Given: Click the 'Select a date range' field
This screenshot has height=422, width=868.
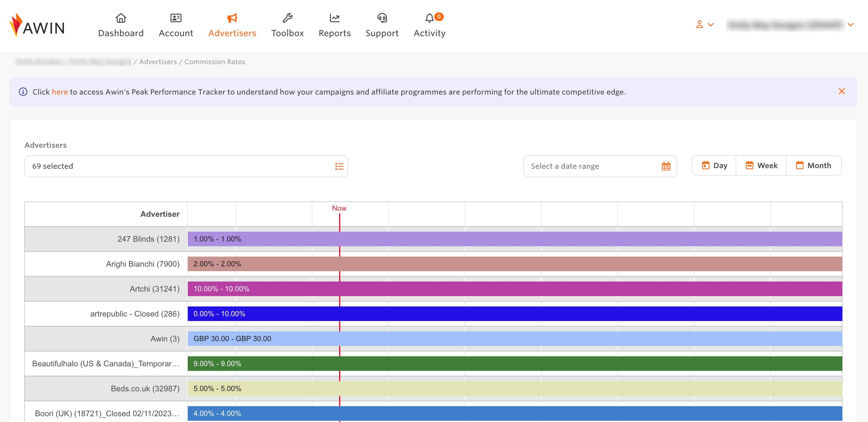Looking at the screenshot, I should click(600, 166).
